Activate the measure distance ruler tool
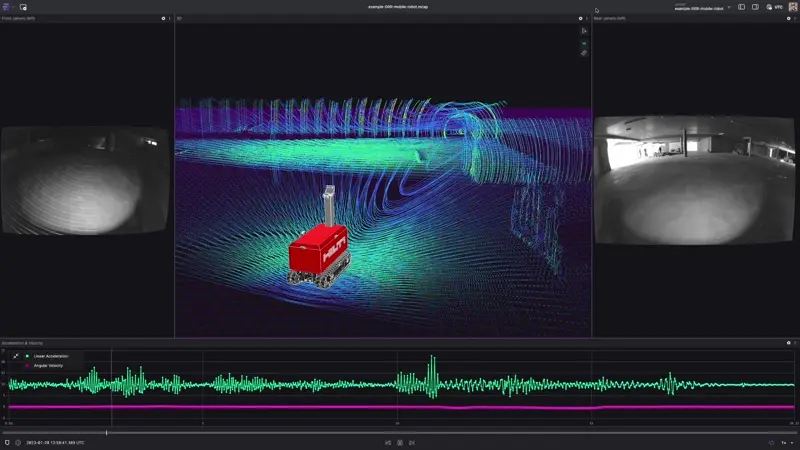Image resolution: width=800 pixels, height=450 pixels. tap(584, 53)
